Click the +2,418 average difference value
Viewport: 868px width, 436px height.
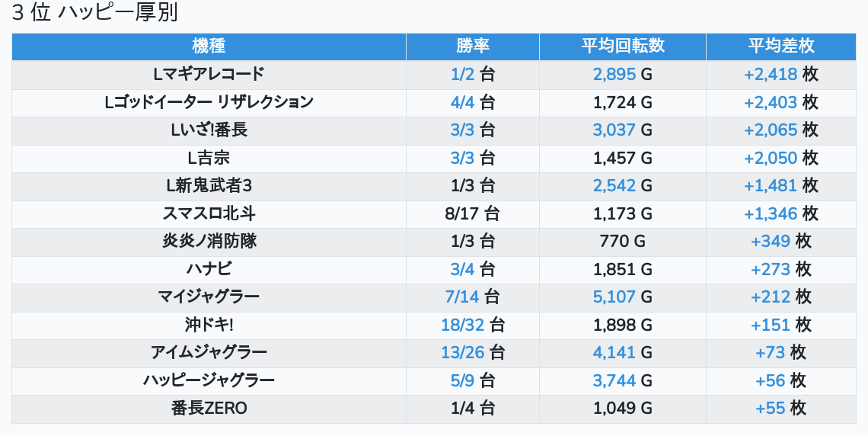771,74
